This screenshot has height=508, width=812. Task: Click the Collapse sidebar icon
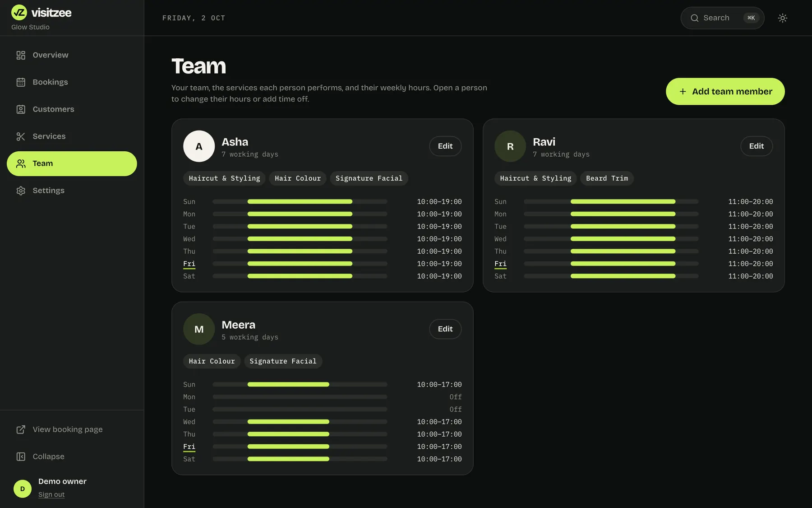click(21, 457)
